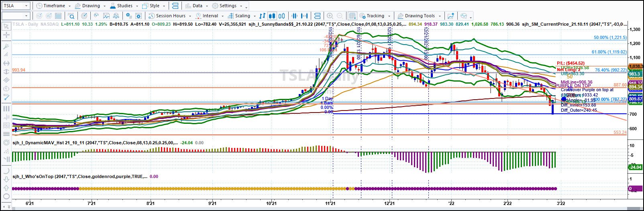Expand the Drawing Tools dropdown arrow
644x211 pixels.
tap(440, 16)
